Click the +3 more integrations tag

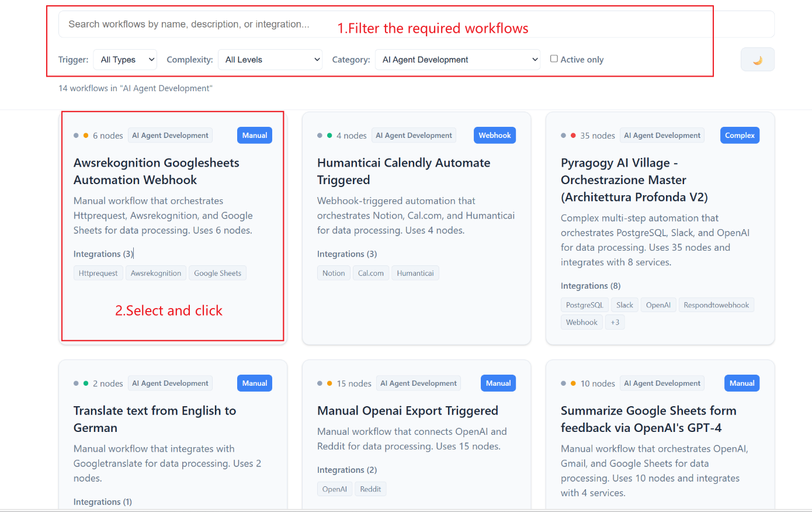click(615, 322)
